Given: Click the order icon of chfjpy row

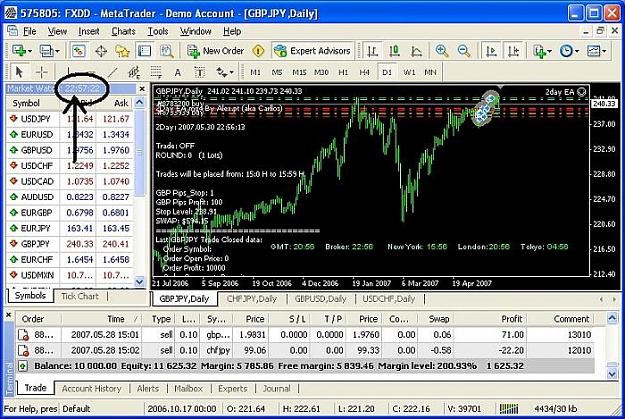Looking at the screenshot, I should point(23,351).
